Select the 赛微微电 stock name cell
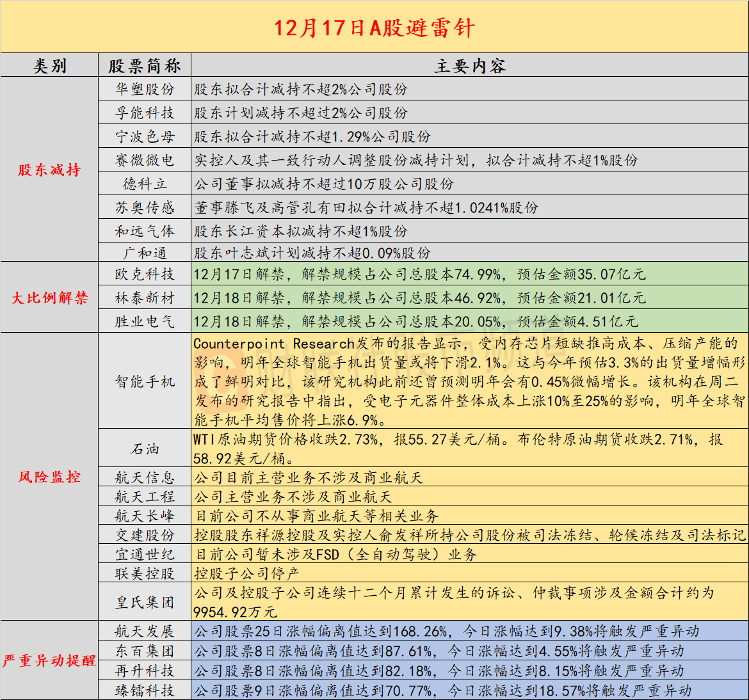The image size is (749, 700). coord(145,159)
